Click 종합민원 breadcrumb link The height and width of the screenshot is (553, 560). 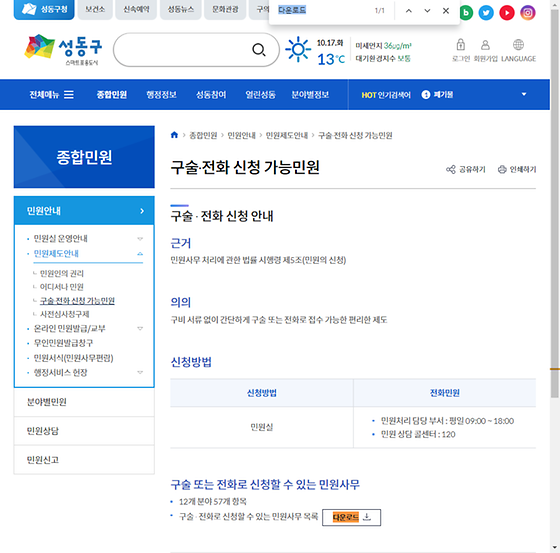[x=203, y=135]
